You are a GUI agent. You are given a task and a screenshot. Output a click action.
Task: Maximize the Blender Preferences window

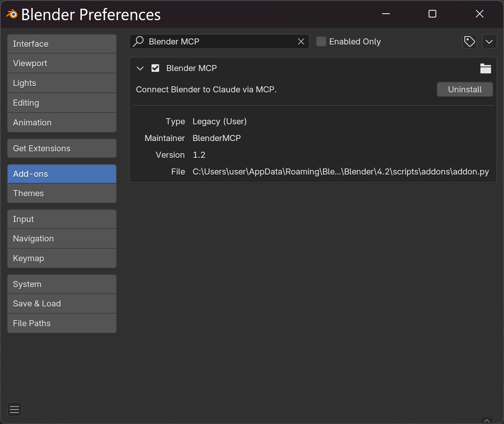432,14
